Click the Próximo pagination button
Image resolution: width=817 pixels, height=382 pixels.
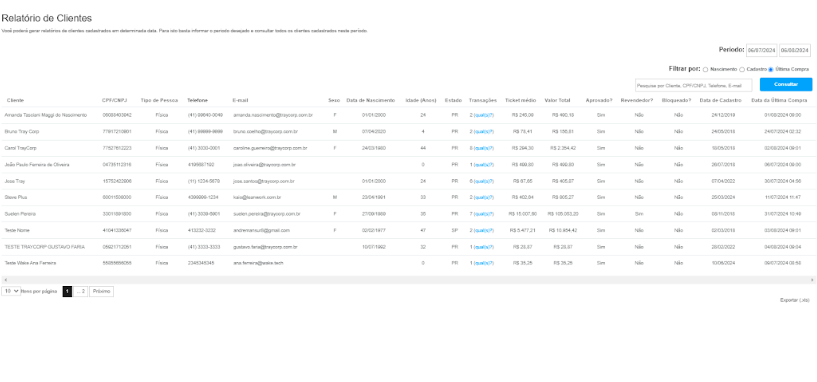coord(101,291)
